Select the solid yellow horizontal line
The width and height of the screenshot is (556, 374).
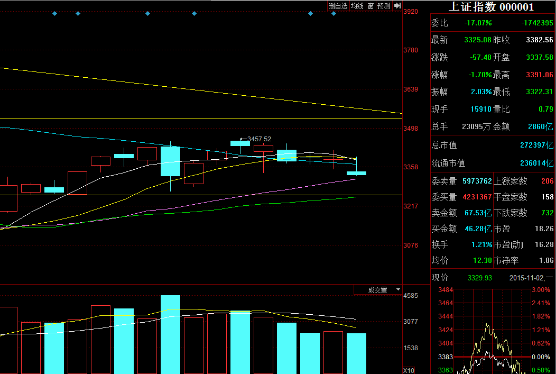[x=201, y=118]
